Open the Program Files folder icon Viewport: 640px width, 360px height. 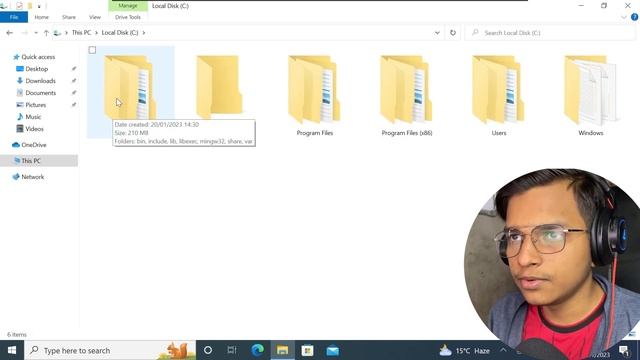(x=314, y=89)
